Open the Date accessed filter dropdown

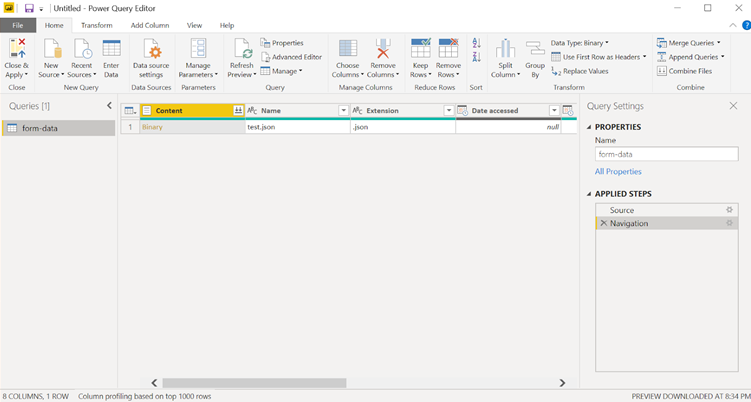[x=554, y=111]
